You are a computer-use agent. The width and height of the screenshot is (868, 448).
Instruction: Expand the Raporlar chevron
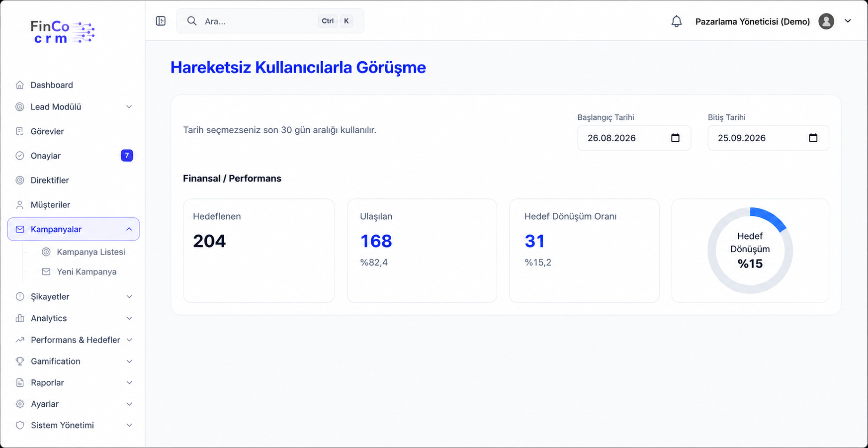pos(129,383)
